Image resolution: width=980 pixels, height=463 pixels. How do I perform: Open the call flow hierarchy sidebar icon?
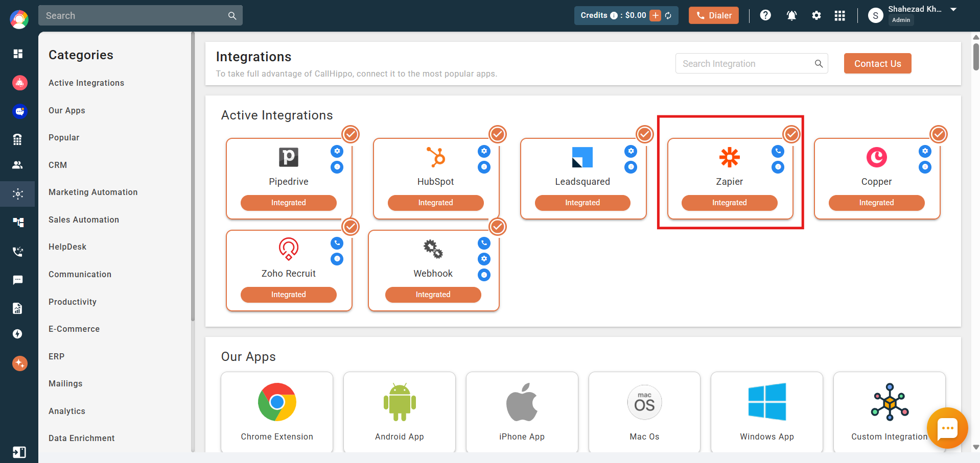click(x=18, y=222)
